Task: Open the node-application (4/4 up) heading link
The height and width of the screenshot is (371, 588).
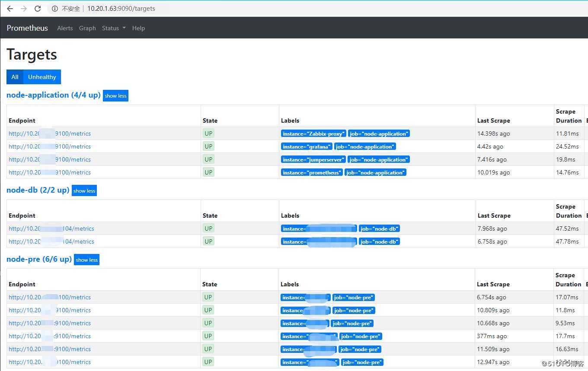Action: [x=54, y=95]
